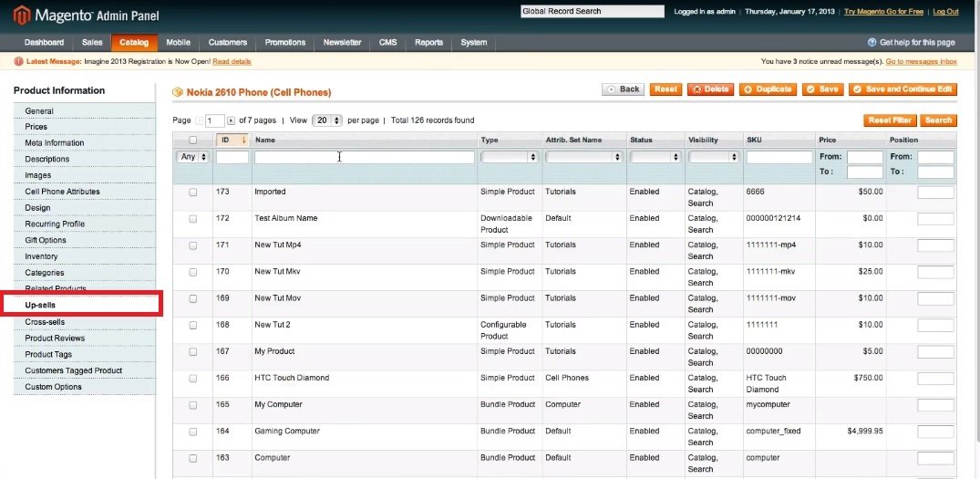Open the Reports menu

pos(428,43)
